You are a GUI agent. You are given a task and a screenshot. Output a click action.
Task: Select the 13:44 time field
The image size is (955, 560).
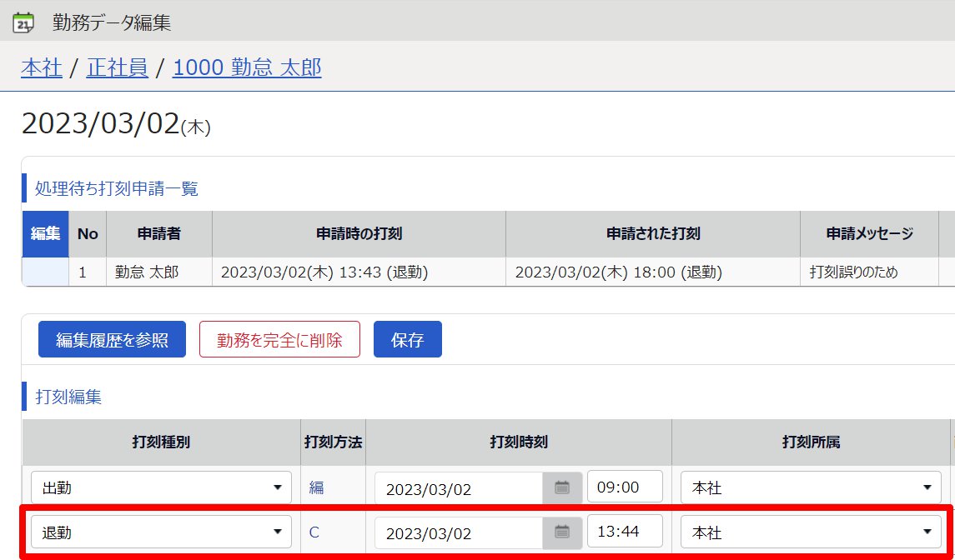[x=625, y=531]
